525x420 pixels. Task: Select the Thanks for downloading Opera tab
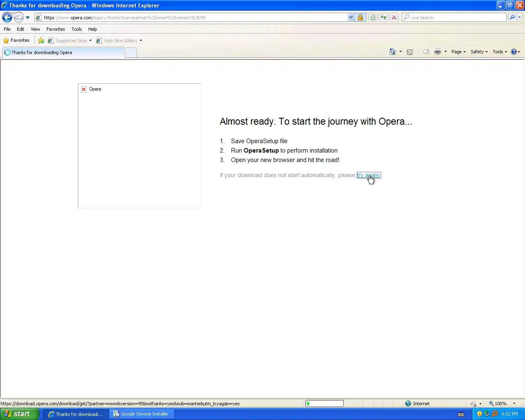coord(64,52)
